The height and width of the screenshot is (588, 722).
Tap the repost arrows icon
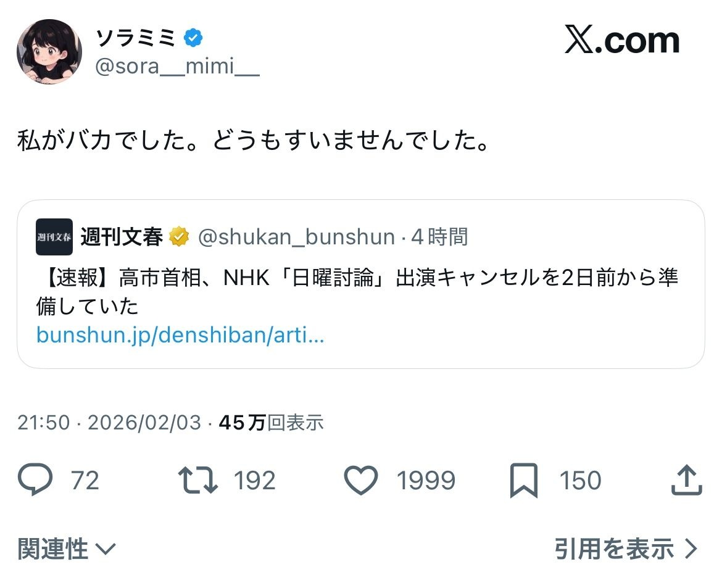[197, 481]
